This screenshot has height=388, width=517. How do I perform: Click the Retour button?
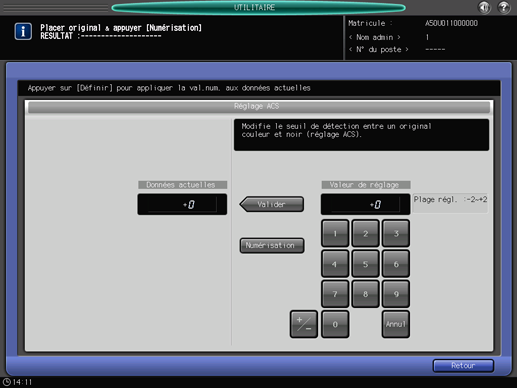point(463,366)
